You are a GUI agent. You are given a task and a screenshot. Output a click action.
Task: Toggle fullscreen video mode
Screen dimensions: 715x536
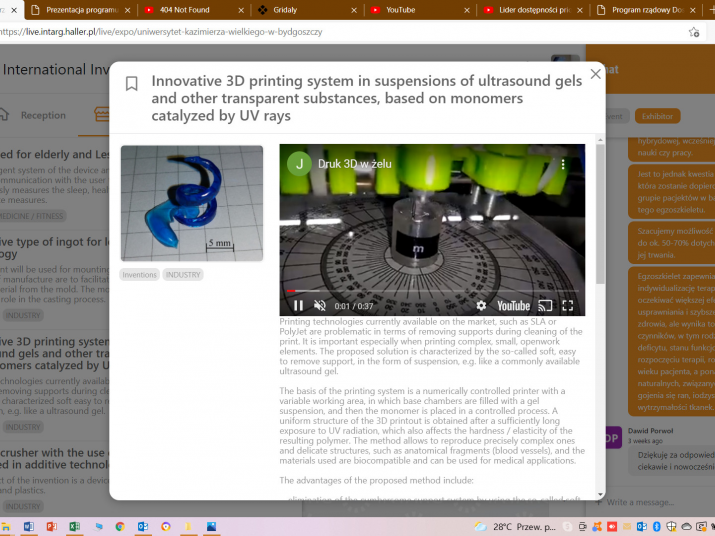(568, 305)
